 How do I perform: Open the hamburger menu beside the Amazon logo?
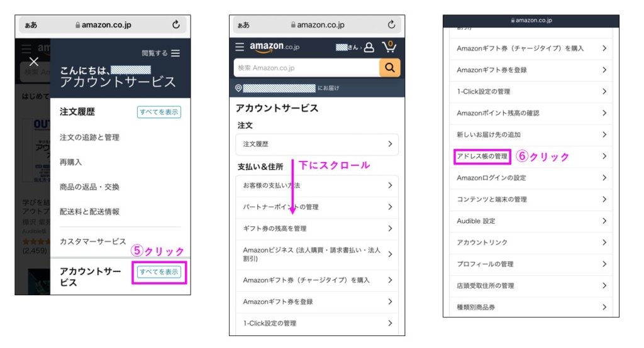click(x=240, y=47)
